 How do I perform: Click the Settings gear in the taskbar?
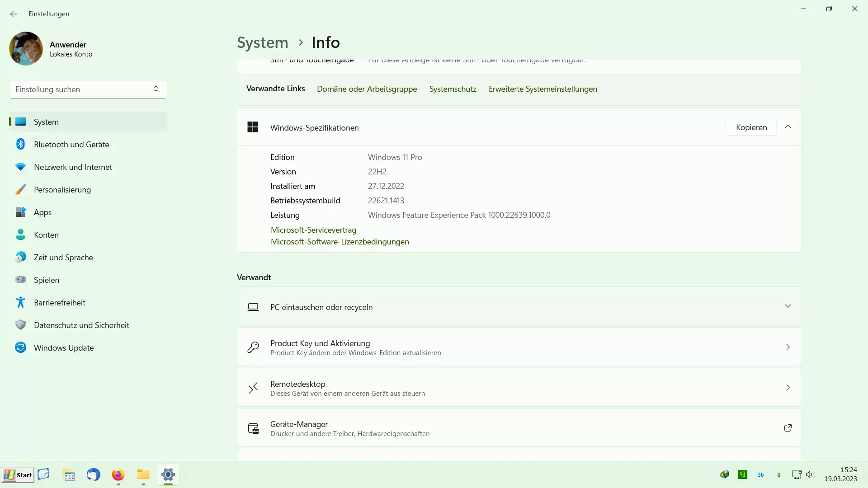(x=168, y=475)
